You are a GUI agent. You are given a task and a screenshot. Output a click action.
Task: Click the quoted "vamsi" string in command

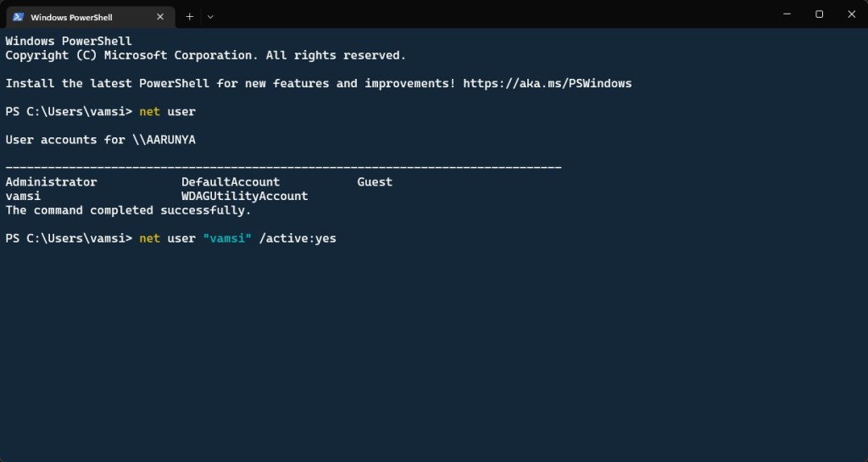pos(227,239)
